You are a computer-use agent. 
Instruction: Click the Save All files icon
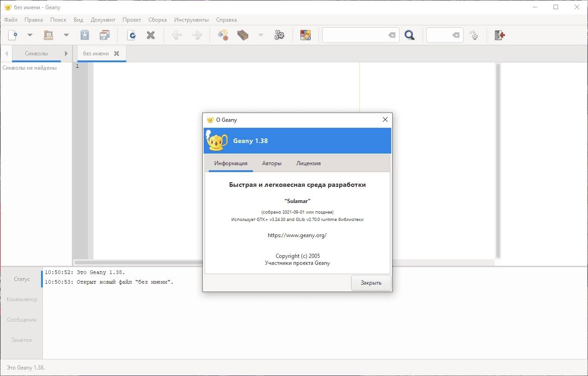105,35
